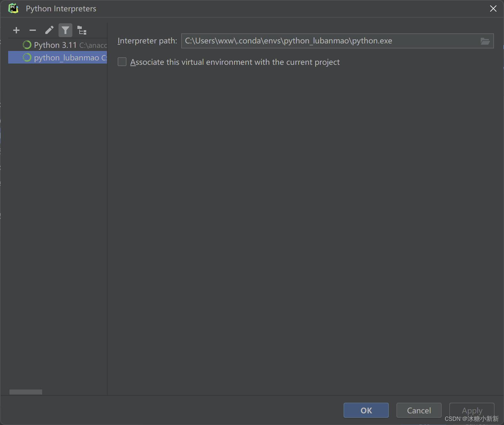Viewport: 504px width, 425px height.
Task: Show interpreter paths tree icon
Action: tap(82, 30)
